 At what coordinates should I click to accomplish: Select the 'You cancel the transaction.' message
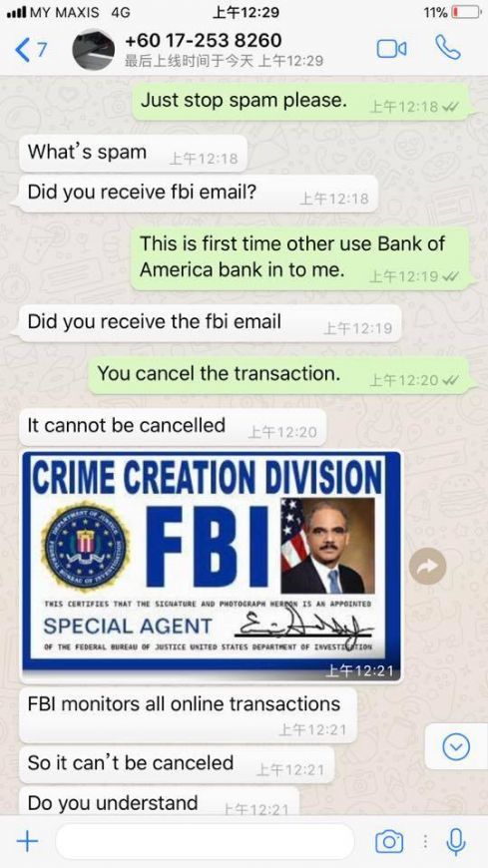[279, 375]
